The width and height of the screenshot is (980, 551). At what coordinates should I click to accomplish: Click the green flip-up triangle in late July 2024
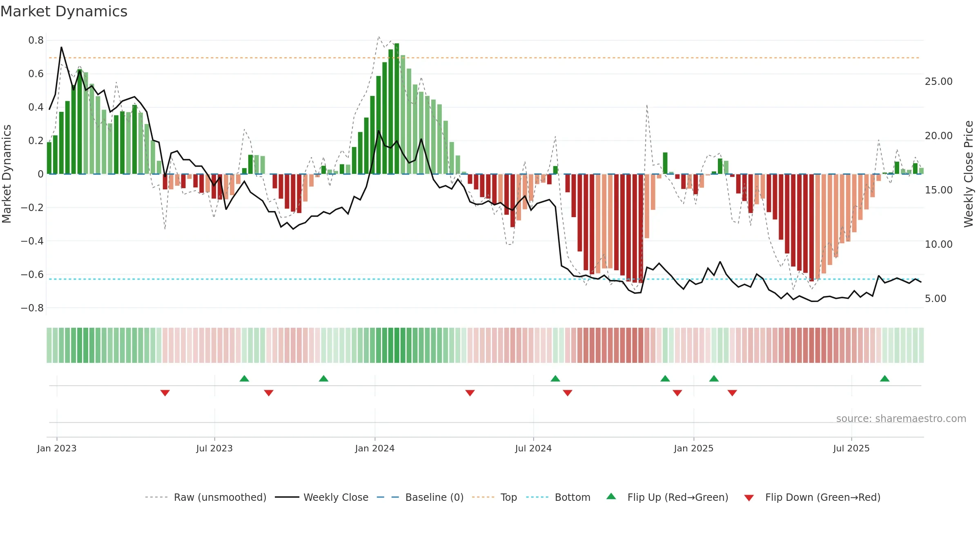tap(555, 378)
